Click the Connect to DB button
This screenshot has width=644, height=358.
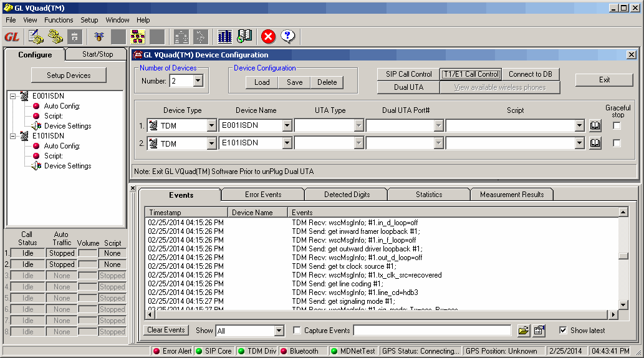tap(531, 74)
